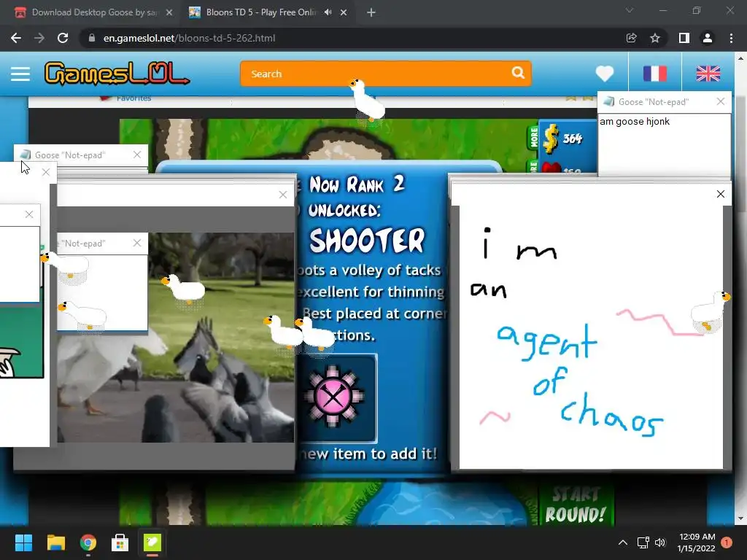747x560 pixels.
Task: Bookmark this page with the star icon
Action: (655, 38)
